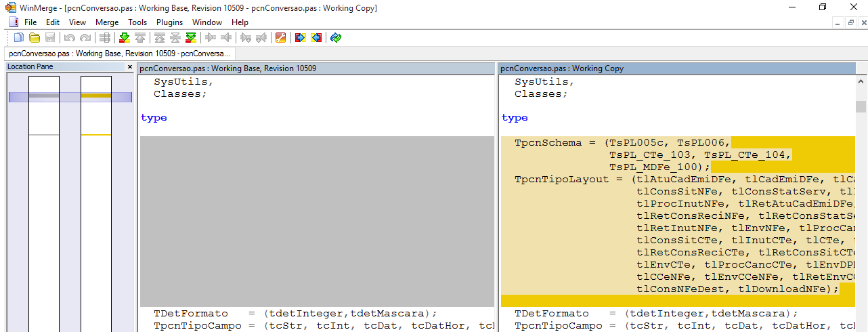Refresh the file comparison
Viewport: 868px width, 332px height.
pyautogui.click(x=336, y=37)
